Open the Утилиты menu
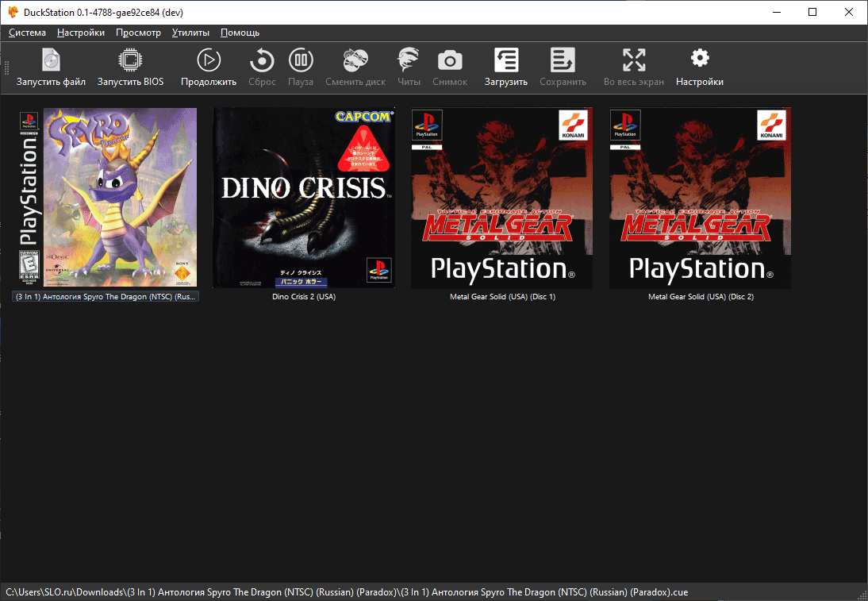Screen dimensions: 868x601 click(190, 33)
